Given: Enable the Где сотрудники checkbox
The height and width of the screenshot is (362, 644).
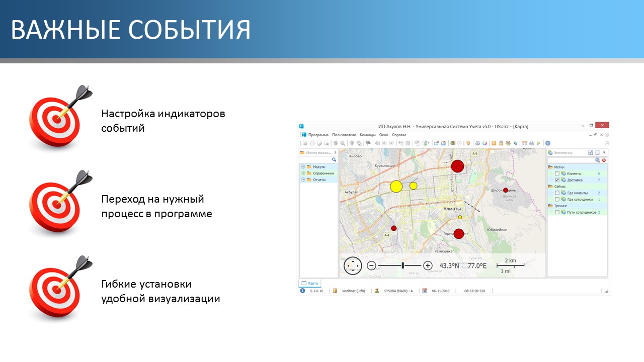Looking at the screenshot, I should (x=557, y=200).
